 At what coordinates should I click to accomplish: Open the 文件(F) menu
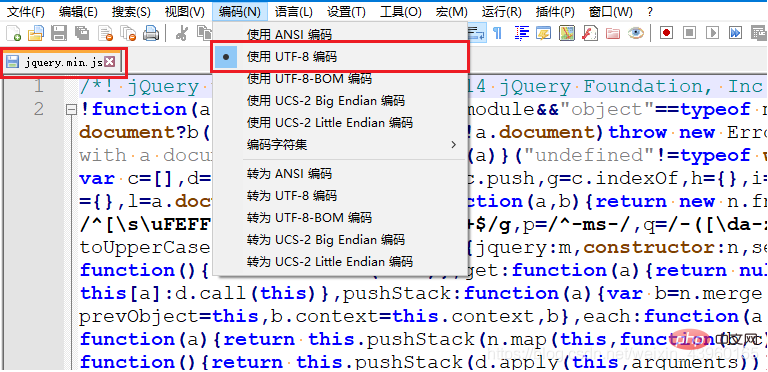26,11
